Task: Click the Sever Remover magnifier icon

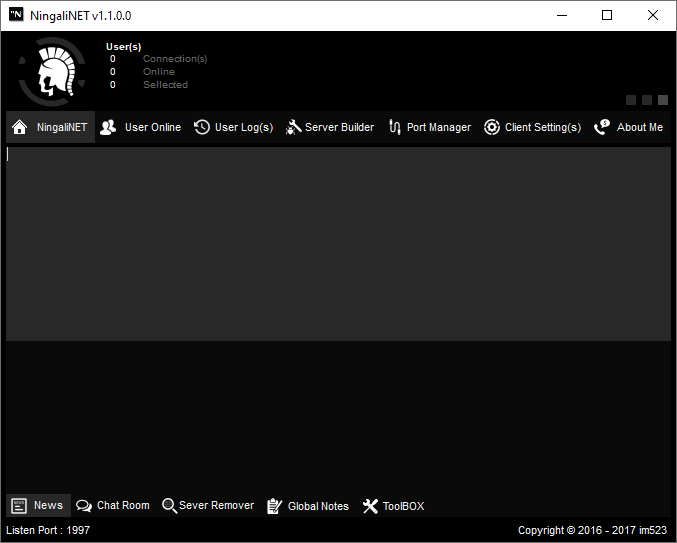Action: point(169,506)
